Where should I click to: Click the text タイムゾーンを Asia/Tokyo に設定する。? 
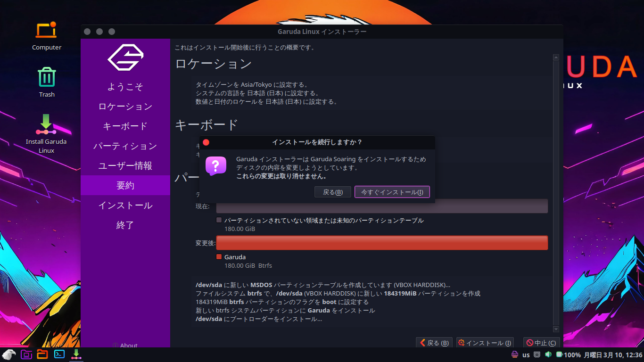(252, 85)
